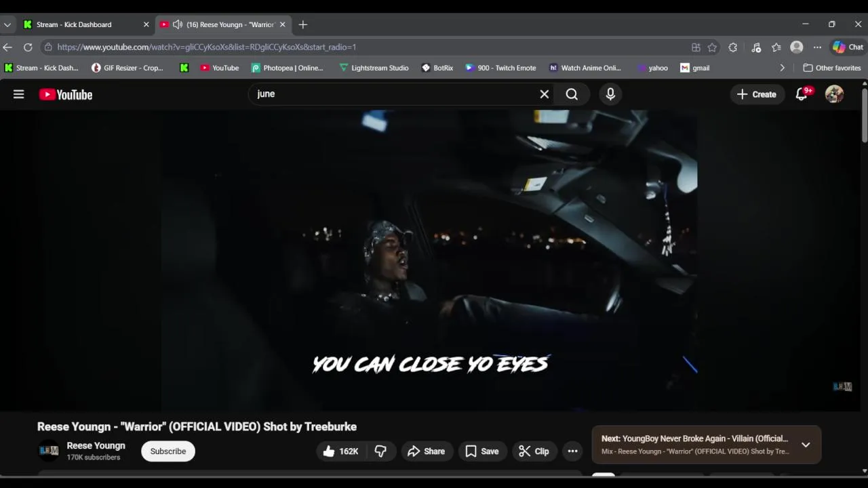The width and height of the screenshot is (868, 488).
Task: Expand the Next playlist chevron
Action: point(806,445)
